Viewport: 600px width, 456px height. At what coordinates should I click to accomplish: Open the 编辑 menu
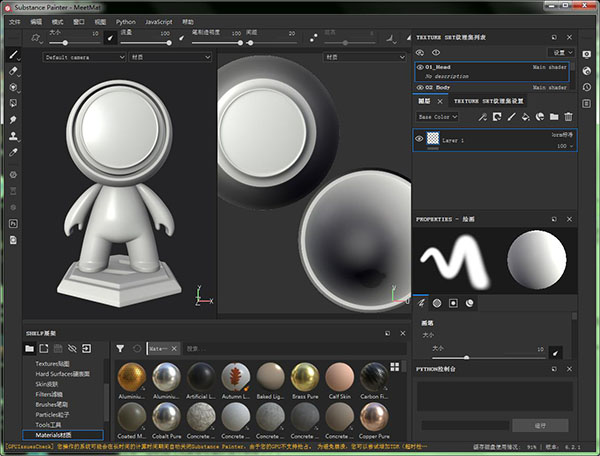(36, 22)
